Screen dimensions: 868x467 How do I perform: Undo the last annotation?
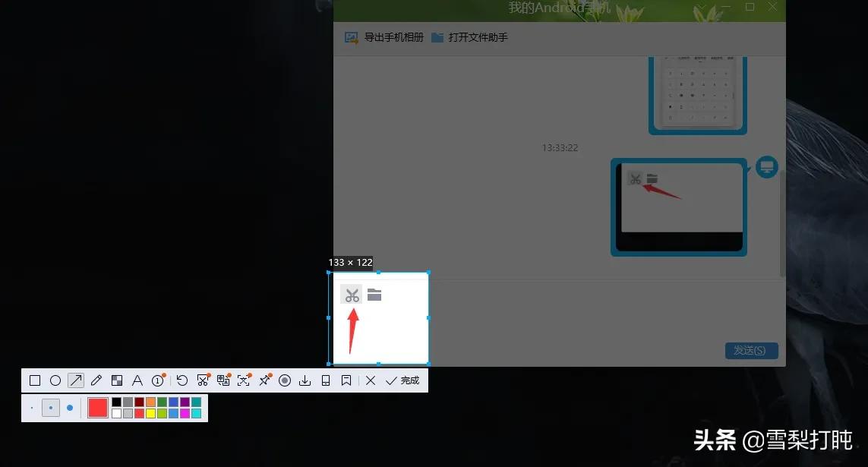pyautogui.click(x=181, y=380)
